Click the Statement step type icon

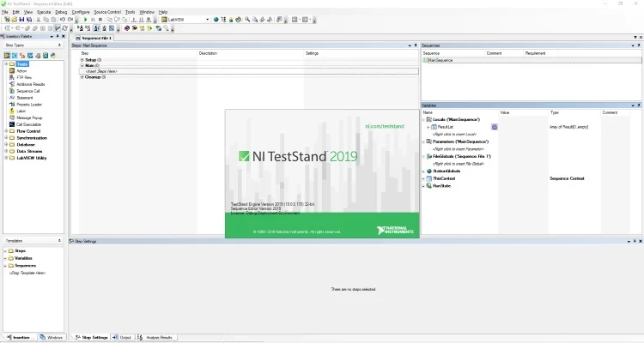[11, 97]
